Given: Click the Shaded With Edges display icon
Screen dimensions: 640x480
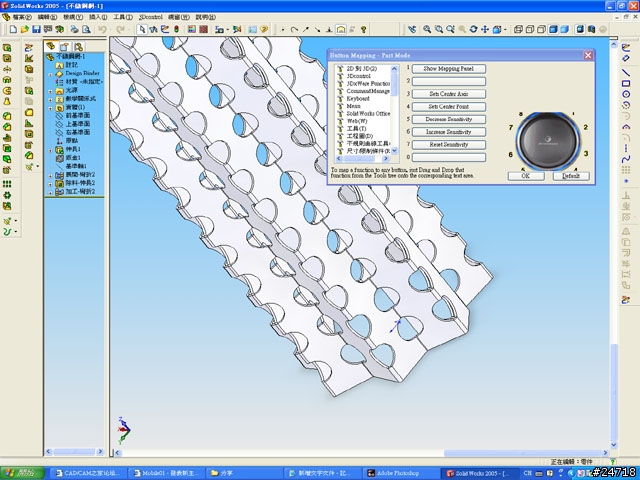Looking at the screenshot, I should 553,29.
